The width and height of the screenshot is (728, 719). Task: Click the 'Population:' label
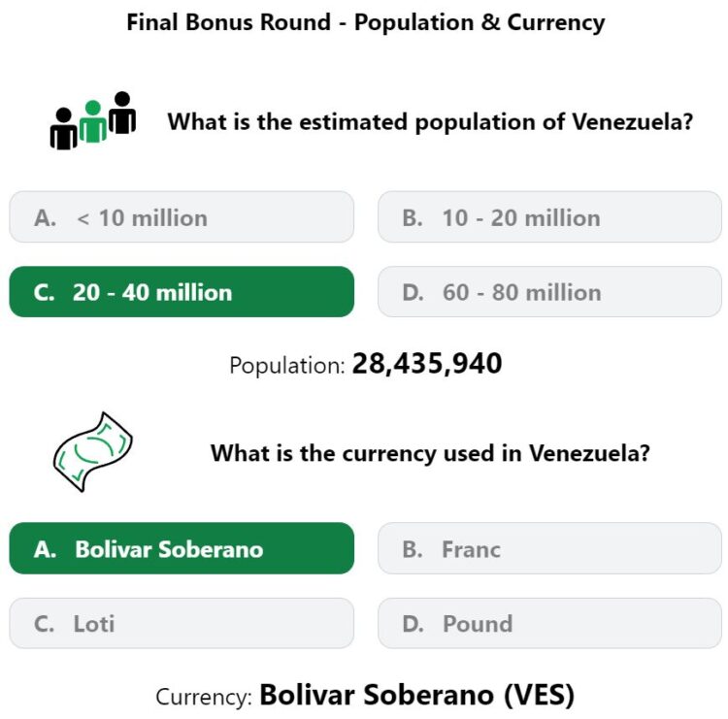click(x=287, y=366)
